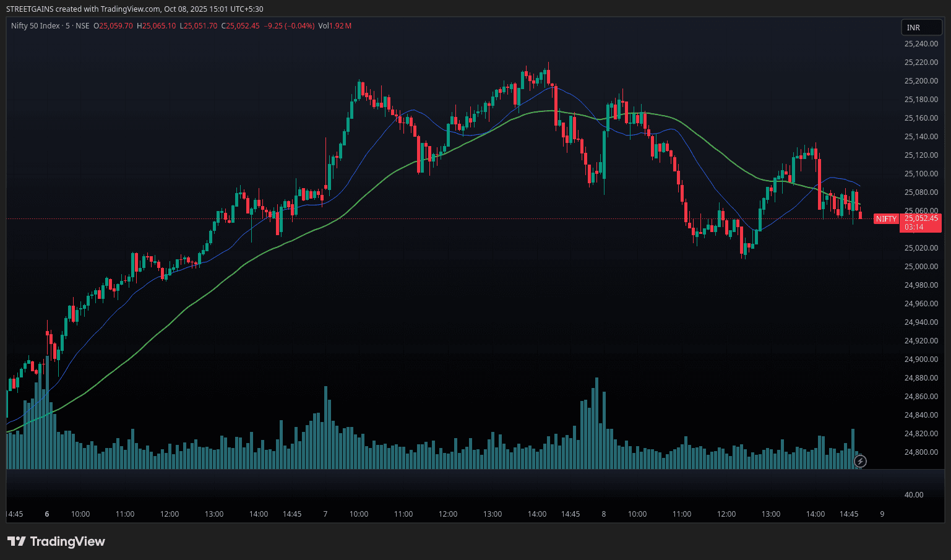Image resolution: width=951 pixels, height=560 pixels.
Task: Click the Nifty 50 Index symbol title
Action: click(35, 26)
